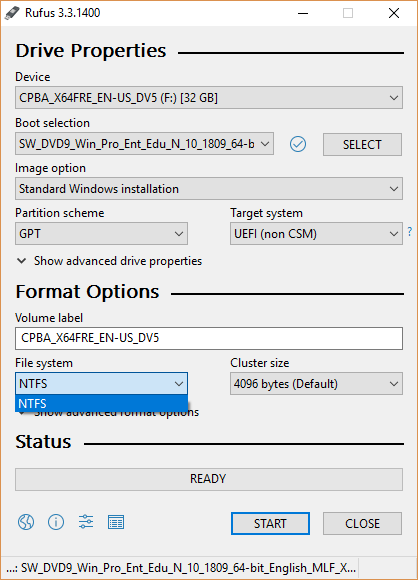The image size is (418, 580).
Task: Open Boot selection dropdown arrow
Action: 265,144
